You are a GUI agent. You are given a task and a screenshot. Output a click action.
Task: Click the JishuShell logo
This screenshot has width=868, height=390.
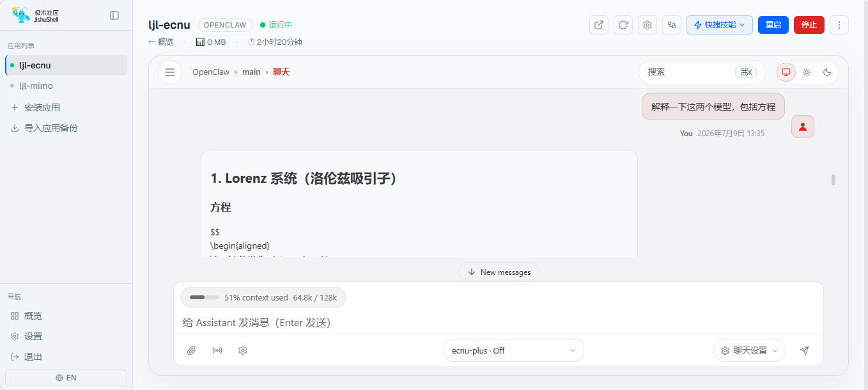pos(36,15)
